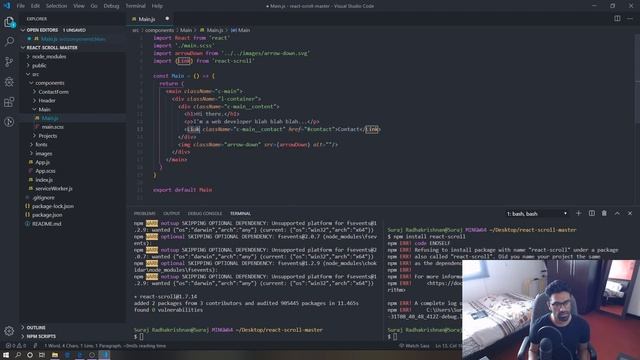Open the bash terminal selector dropdown
The height and width of the screenshot is (360, 640).
536,213
